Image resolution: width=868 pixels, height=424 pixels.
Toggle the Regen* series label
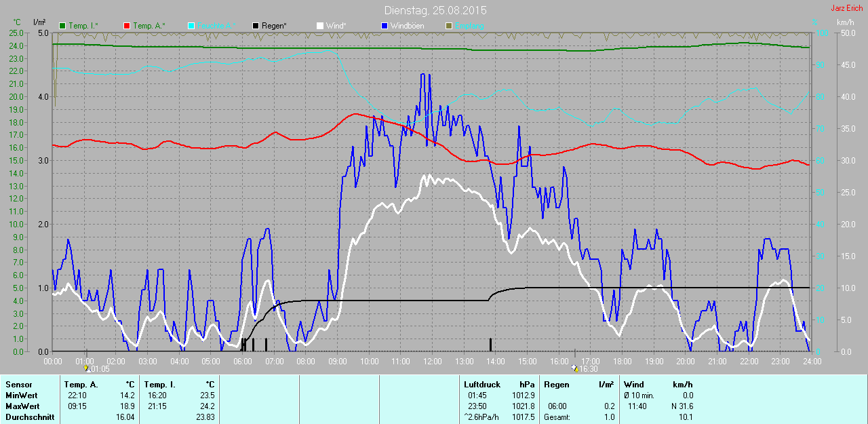pos(274,26)
